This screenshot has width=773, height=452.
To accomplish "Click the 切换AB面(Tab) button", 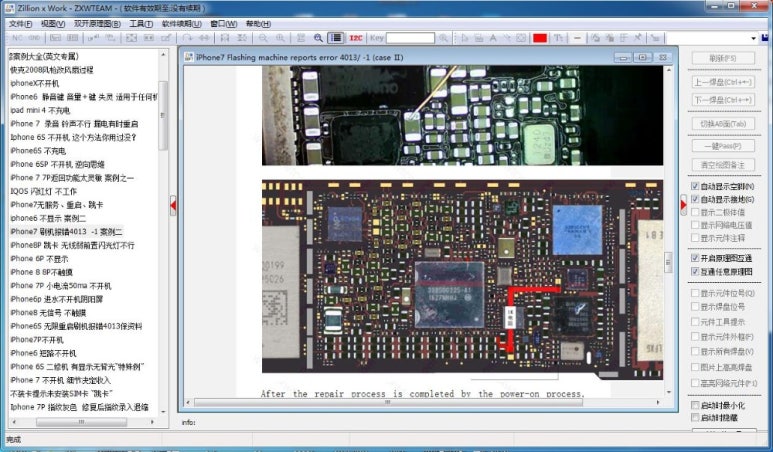I will click(723, 124).
